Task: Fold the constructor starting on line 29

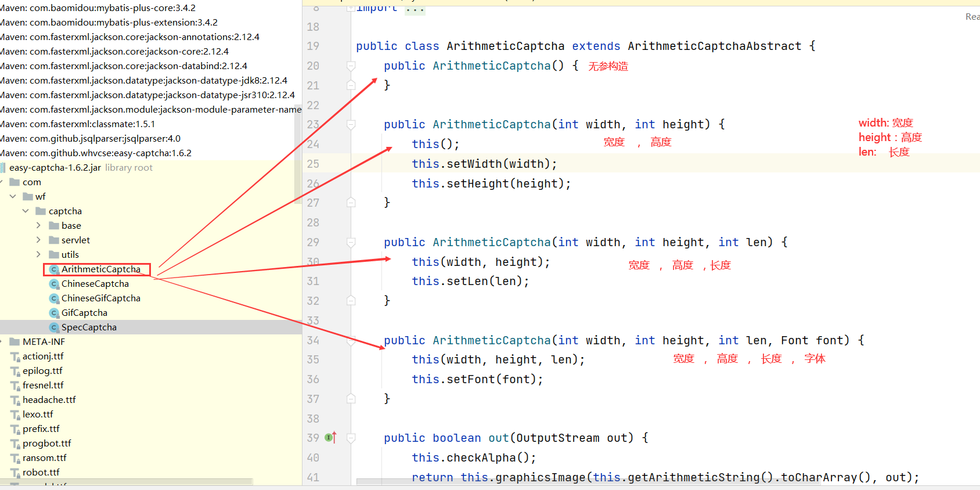Action: point(351,243)
